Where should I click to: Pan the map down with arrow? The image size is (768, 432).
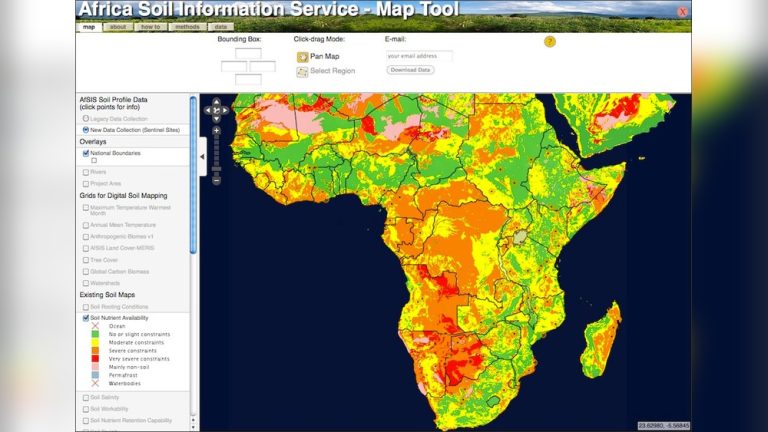pyautogui.click(x=216, y=119)
